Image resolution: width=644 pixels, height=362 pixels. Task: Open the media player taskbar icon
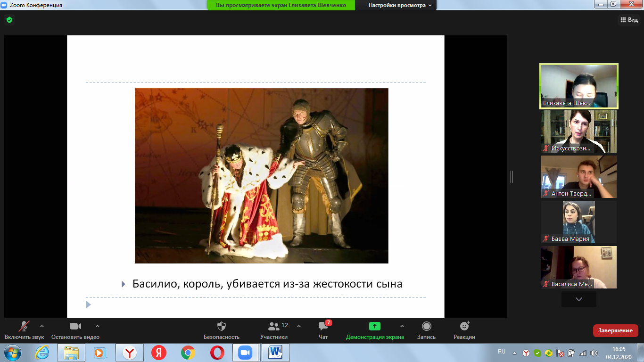click(100, 353)
